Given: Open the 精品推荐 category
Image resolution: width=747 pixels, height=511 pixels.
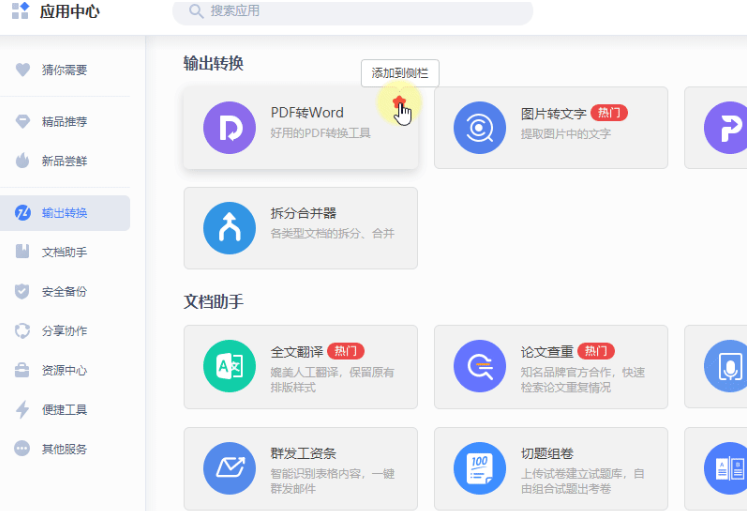Looking at the screenshot, I should (x=65, y=122).
